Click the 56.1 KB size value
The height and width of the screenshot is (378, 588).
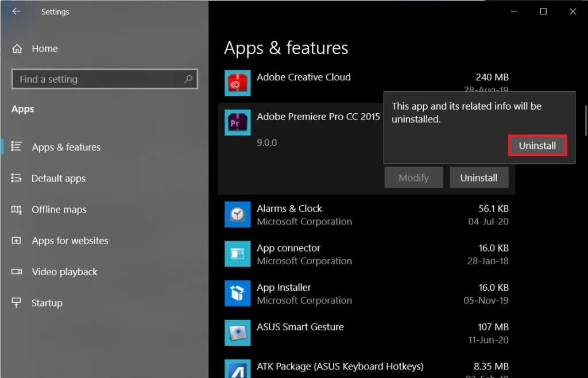493,208
